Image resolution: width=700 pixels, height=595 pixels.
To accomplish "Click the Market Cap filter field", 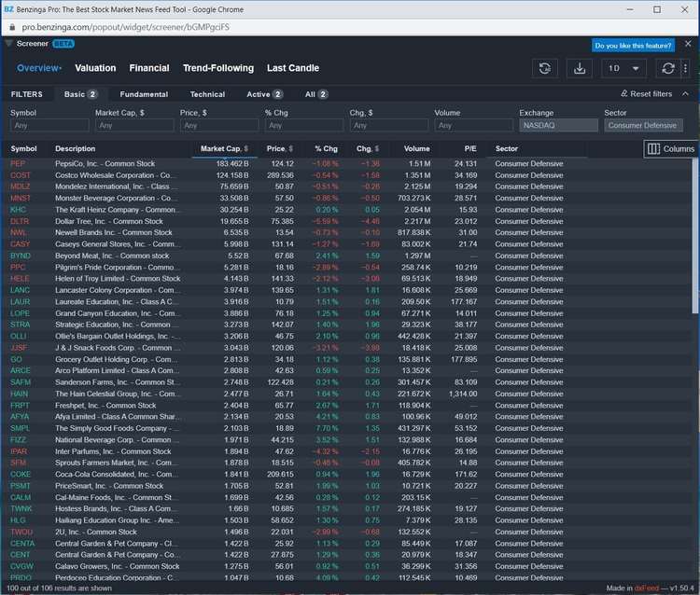I will pyautogui.click(x=134, y=125).
